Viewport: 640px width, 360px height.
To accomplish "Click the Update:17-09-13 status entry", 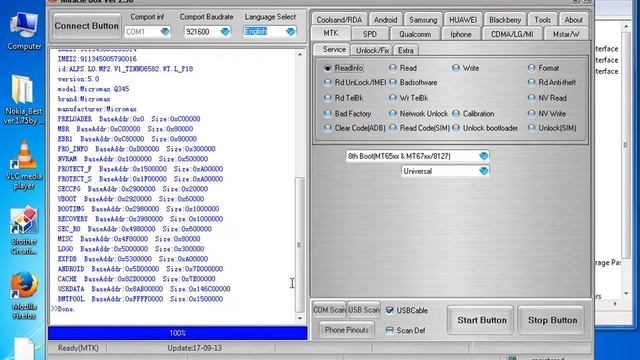I will pos(194,348).
